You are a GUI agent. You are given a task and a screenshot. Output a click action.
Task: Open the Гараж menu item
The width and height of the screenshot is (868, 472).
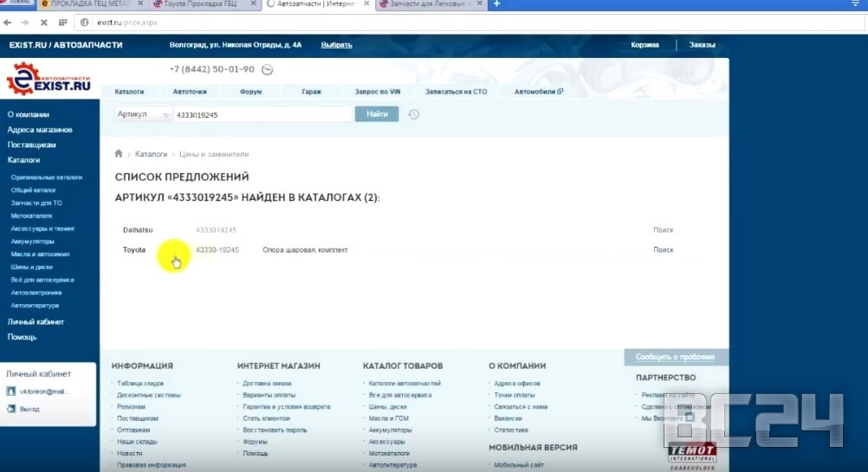point(312,91)
